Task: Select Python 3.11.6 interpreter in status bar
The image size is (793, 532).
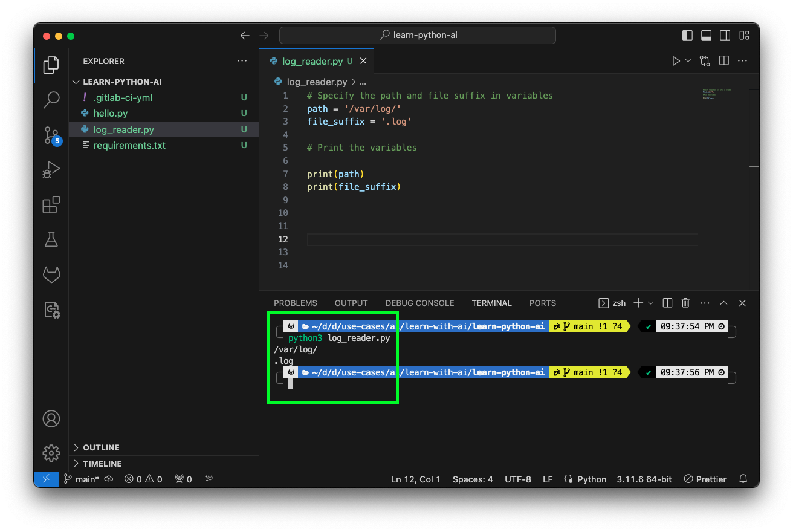Action: pyautogui.click(x=644, y=479)
